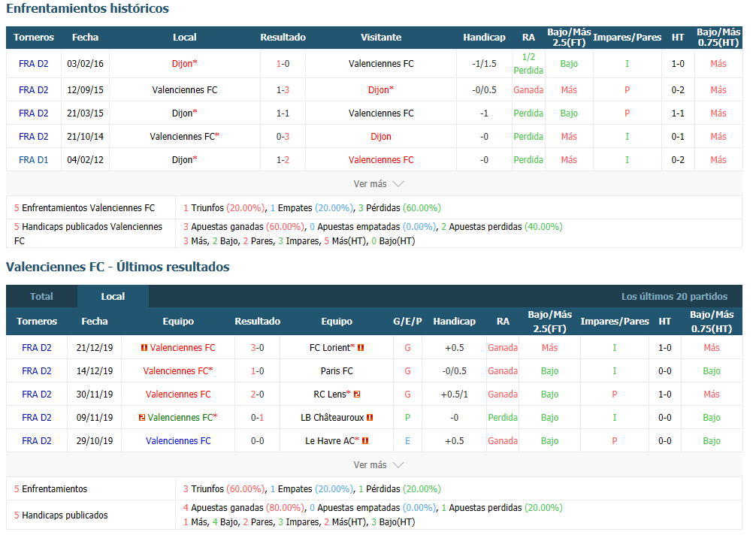Click the handicap value +0.5/1
756x535 pixels.
454,394
